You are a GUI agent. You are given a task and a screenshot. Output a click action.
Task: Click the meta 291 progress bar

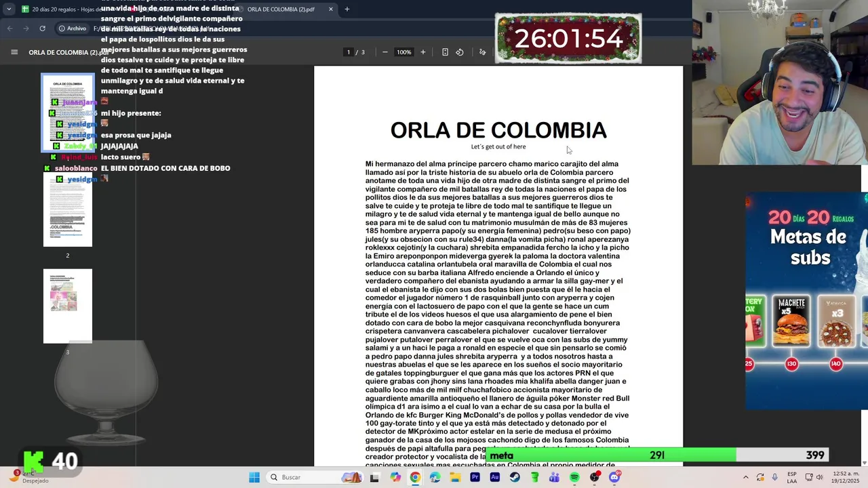tap(656, 455)
